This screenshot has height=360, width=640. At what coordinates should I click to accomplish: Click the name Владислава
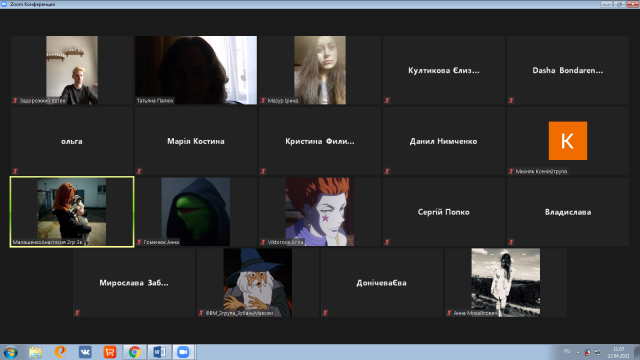coord(568,212)
